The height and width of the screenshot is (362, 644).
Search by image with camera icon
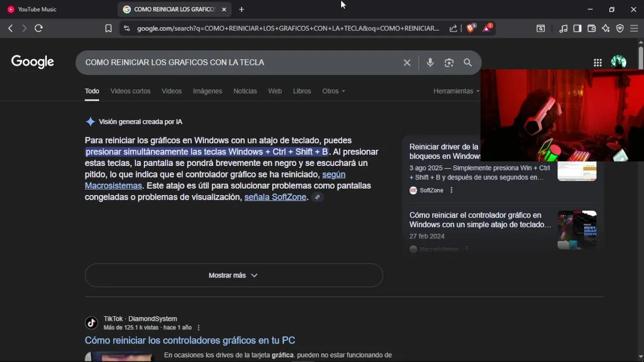[449, 63]
